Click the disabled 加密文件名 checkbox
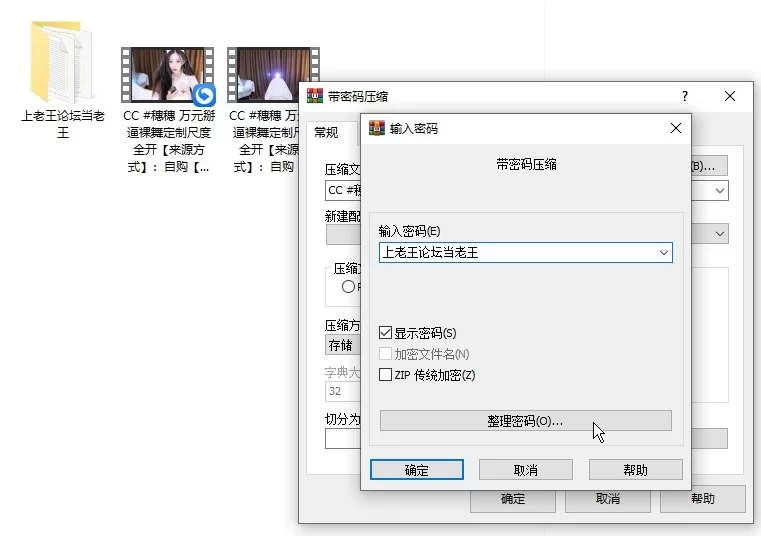The width and height of the screenshot is (761, 536). pos(385,354)
